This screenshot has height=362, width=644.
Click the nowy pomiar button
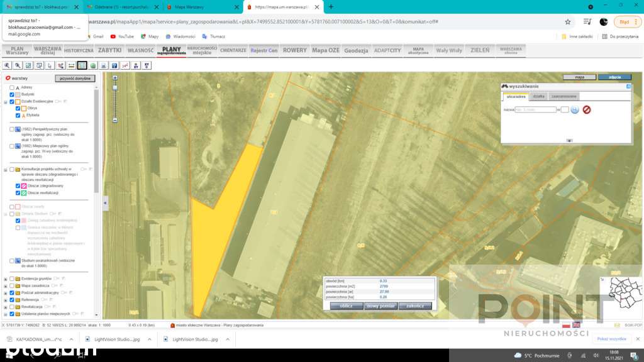click(380, 306)
